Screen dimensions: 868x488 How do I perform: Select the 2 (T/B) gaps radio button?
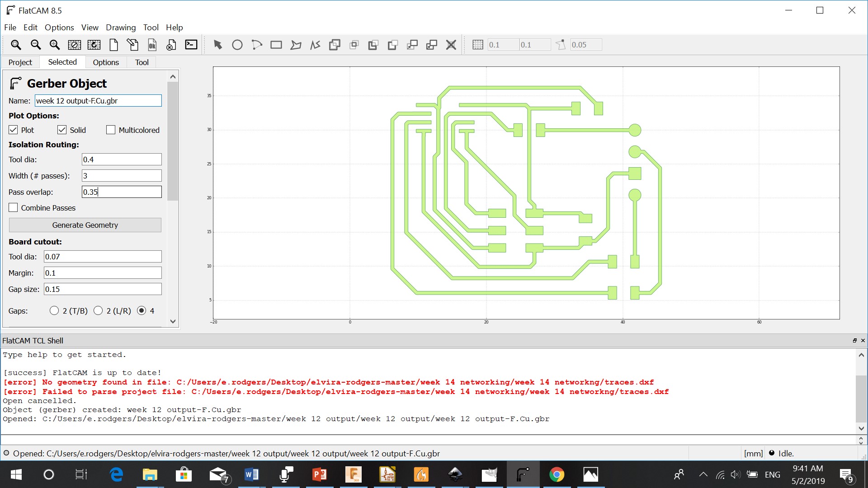[54, 311]
